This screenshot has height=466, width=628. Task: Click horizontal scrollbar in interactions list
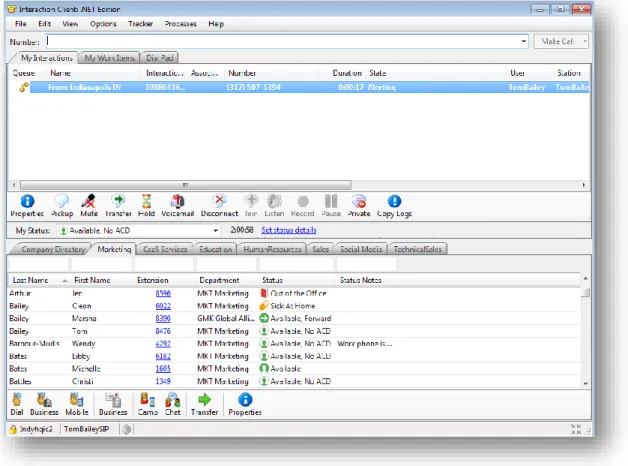[x=186, y=185]
